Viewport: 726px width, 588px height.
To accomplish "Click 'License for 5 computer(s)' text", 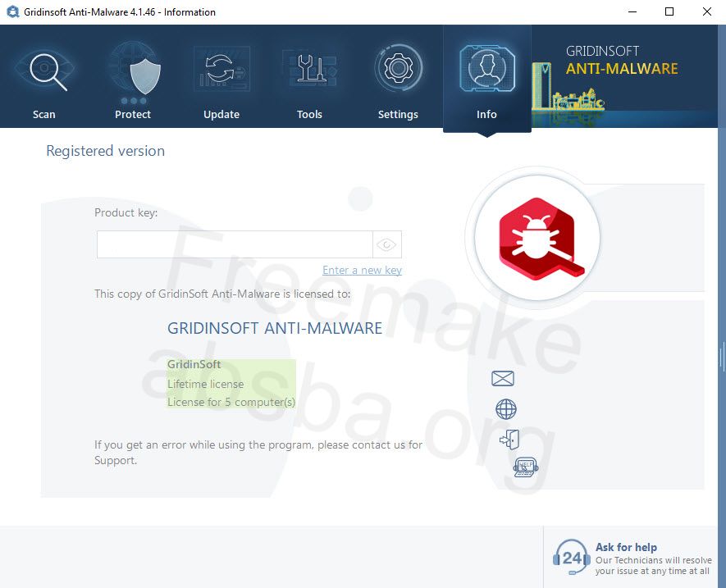I will pyautogui.click(x=231, y=402).
